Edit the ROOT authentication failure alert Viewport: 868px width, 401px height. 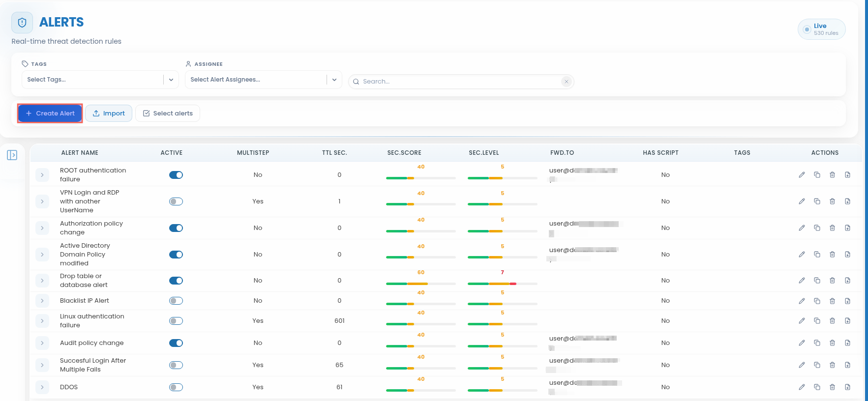[x=802, y=175]
